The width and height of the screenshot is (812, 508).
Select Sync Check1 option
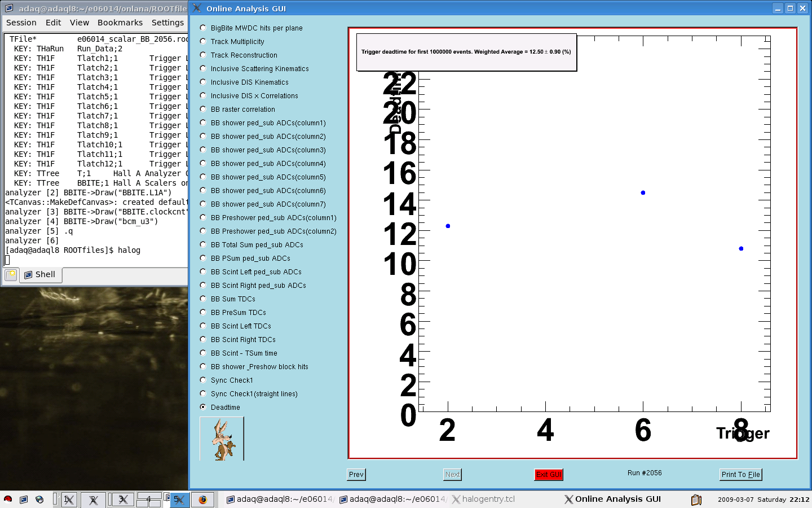[x=227, y=380]
